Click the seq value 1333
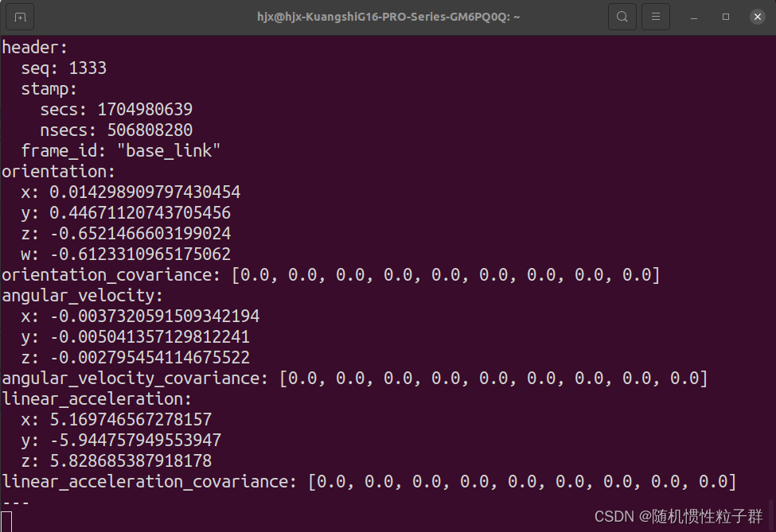The width and height of the screenshot is (776, 532). click(88, 68)
